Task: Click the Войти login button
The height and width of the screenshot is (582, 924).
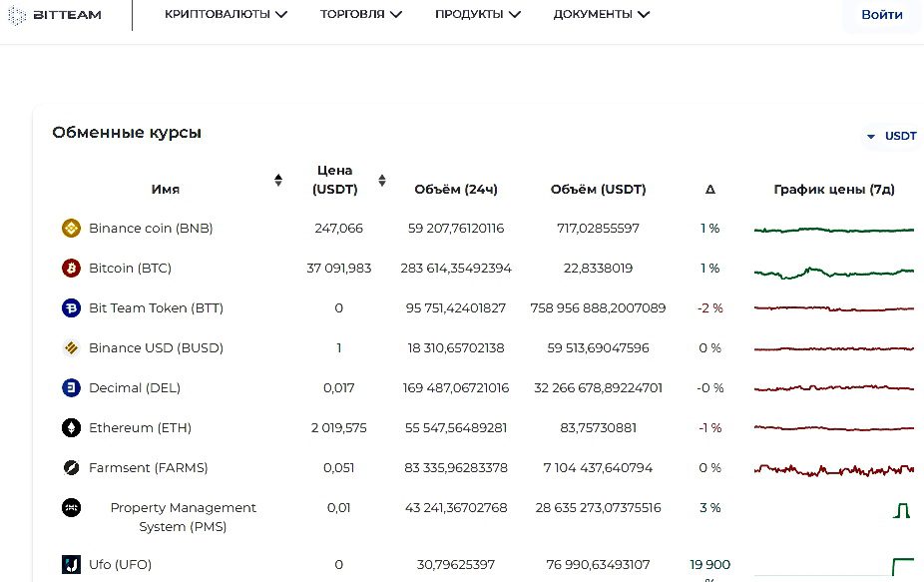Action: click(881, 15)
